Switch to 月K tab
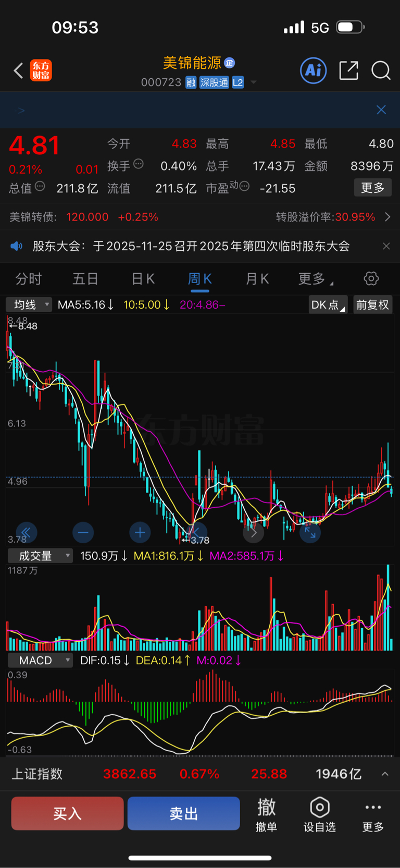The width and height of the screenshot is (400, 868). click(x=257, y=279)
